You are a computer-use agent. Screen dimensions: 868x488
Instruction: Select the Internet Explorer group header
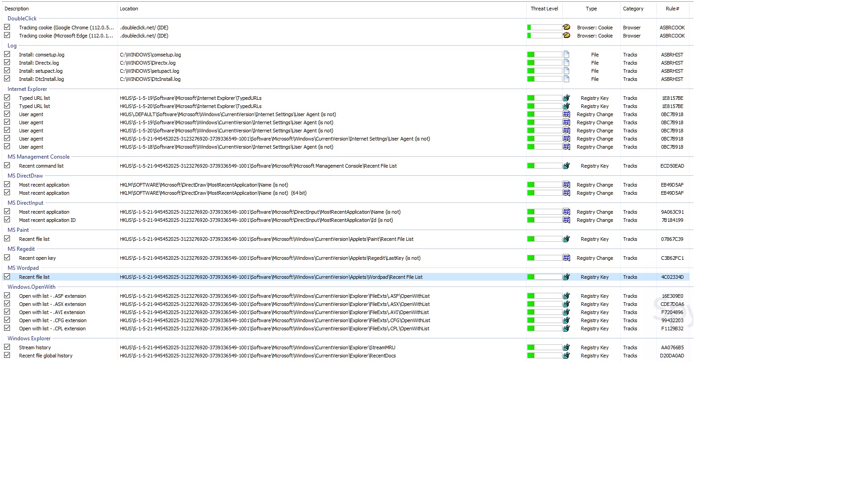(27, 89)
